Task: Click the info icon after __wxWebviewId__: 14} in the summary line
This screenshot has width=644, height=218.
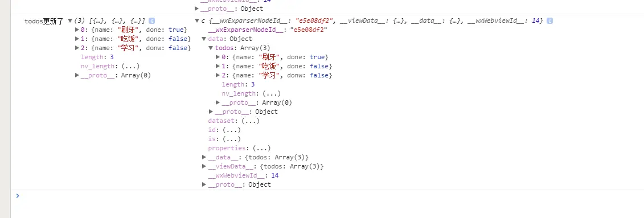Action: [550, 20]
